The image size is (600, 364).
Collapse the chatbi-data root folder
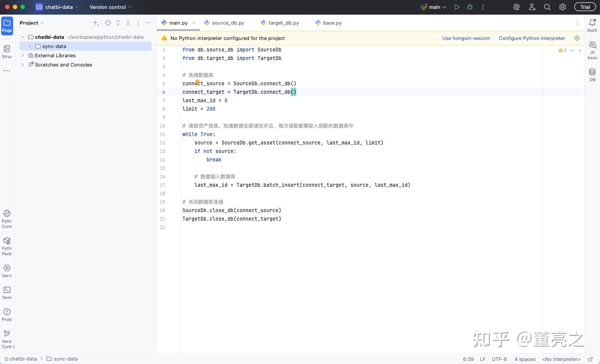[23, 37]
